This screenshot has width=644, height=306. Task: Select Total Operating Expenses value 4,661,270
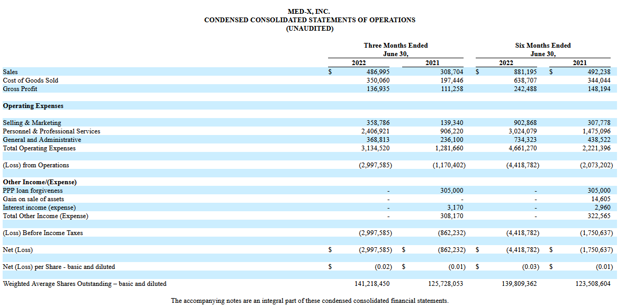[x=522, y=148]
